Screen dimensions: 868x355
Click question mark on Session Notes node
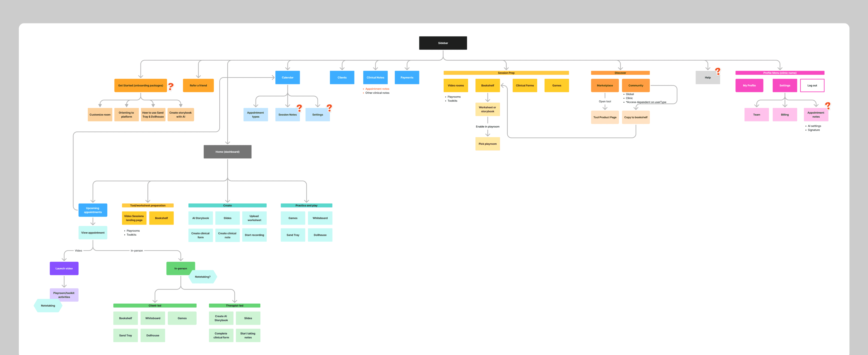click(299, 108)
